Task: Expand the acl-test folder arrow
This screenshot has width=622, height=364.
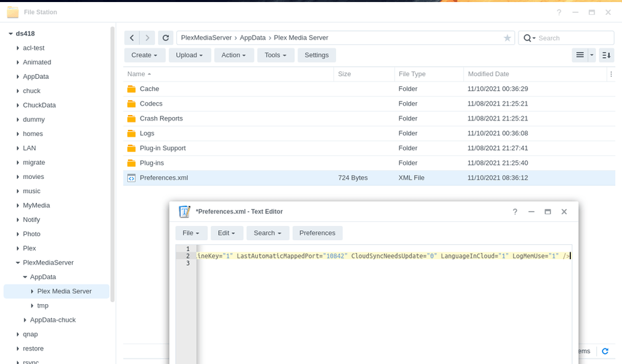Action: [18, 48]
